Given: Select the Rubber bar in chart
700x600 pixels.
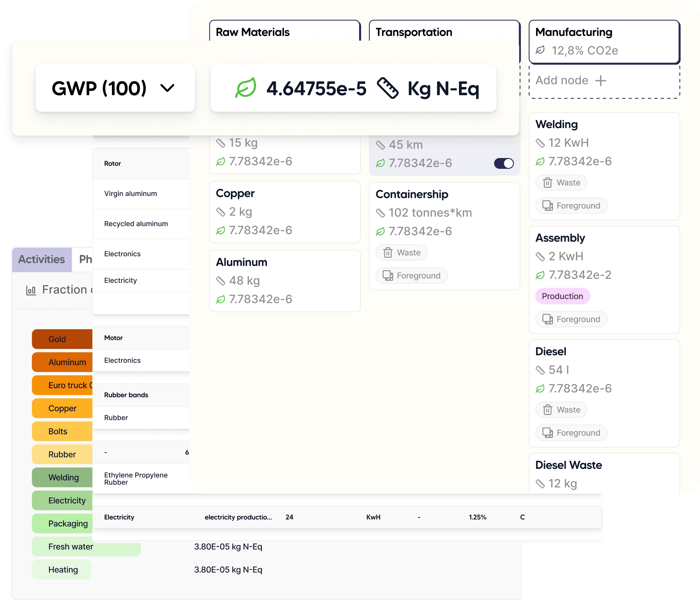Looking at the screenshot, I should (62, 454).
